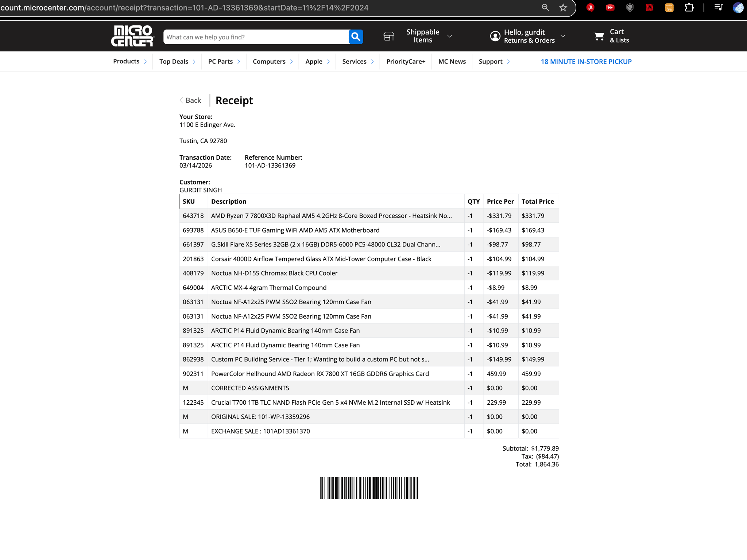The height and width of the screenshot is (560, 747).
Task: Click the search input field
Action: [x=256, y=37]
